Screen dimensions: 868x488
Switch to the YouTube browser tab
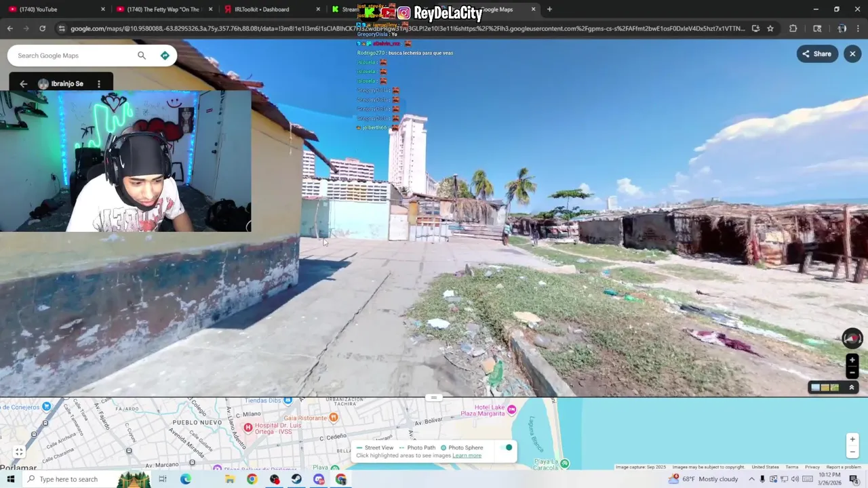point(56,9)
